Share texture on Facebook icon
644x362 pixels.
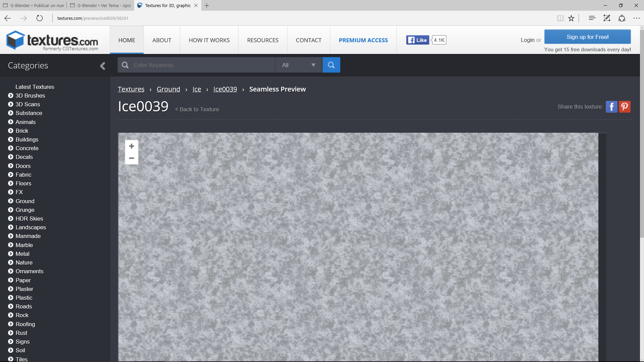click(x=611, y=107)
